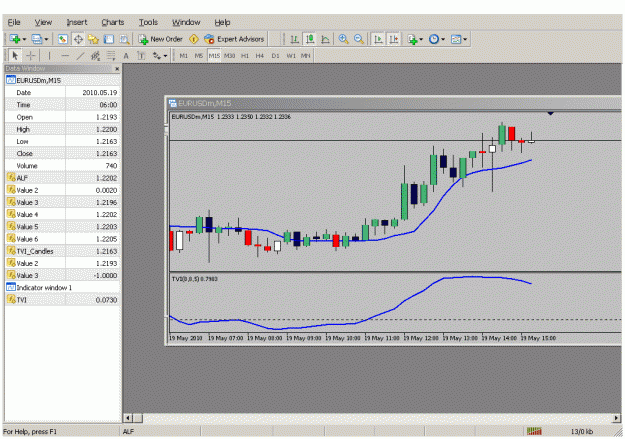Switch to Bar Chart display
The width and height of the screenshot is (625, 439).
pos(294,39)
